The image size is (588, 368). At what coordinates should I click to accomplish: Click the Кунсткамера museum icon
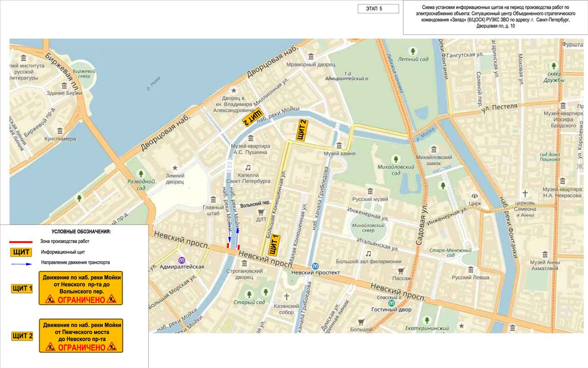pyautogui.click(x=60, y=131)
